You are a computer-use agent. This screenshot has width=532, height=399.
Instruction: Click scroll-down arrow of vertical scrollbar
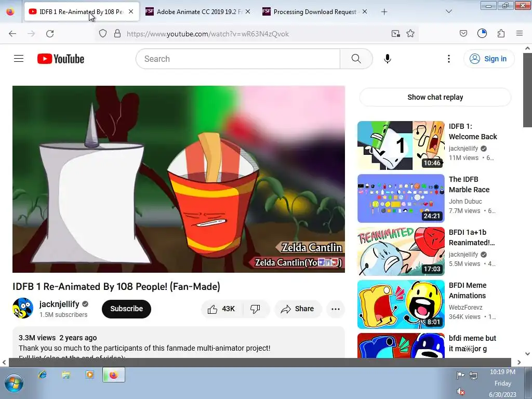pyautogui.click(x=527, y=353)
